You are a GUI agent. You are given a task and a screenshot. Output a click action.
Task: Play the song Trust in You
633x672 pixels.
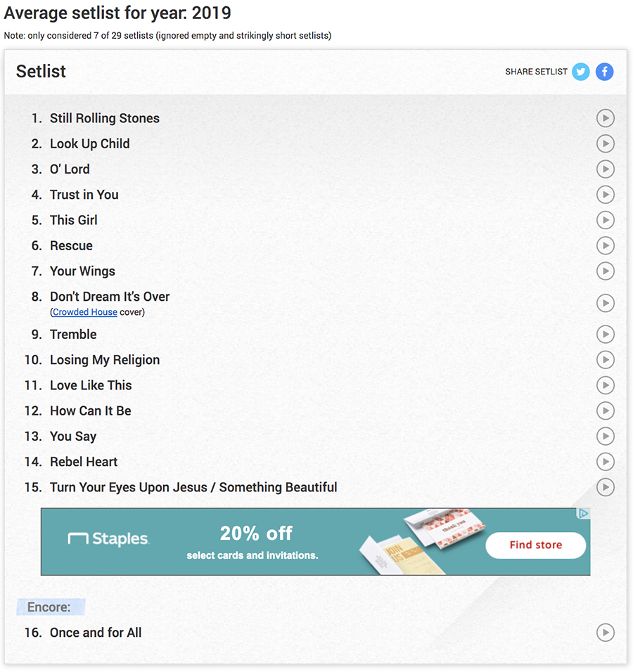click(605, 195)
